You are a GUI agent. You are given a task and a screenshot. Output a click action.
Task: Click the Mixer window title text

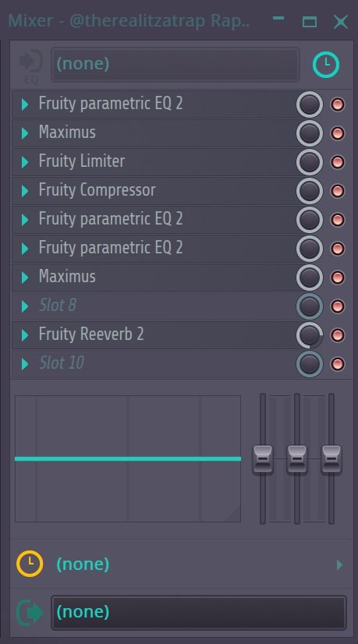(x=129, y=20)
